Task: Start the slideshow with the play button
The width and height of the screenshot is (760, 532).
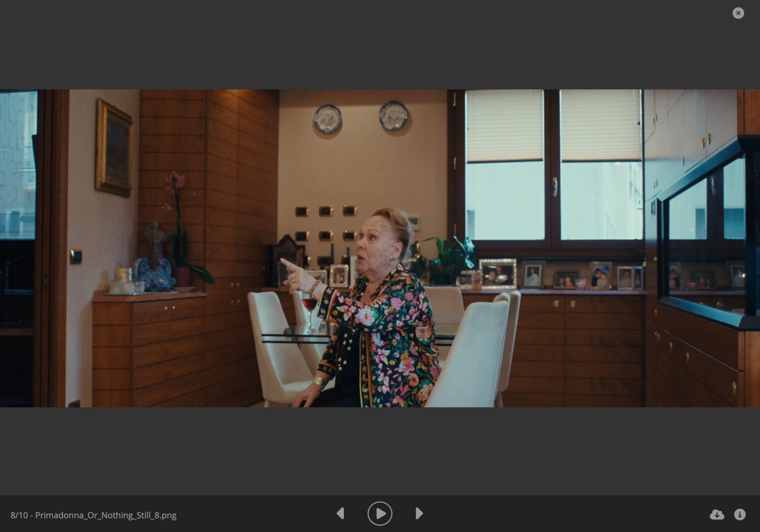Action: 380,513
